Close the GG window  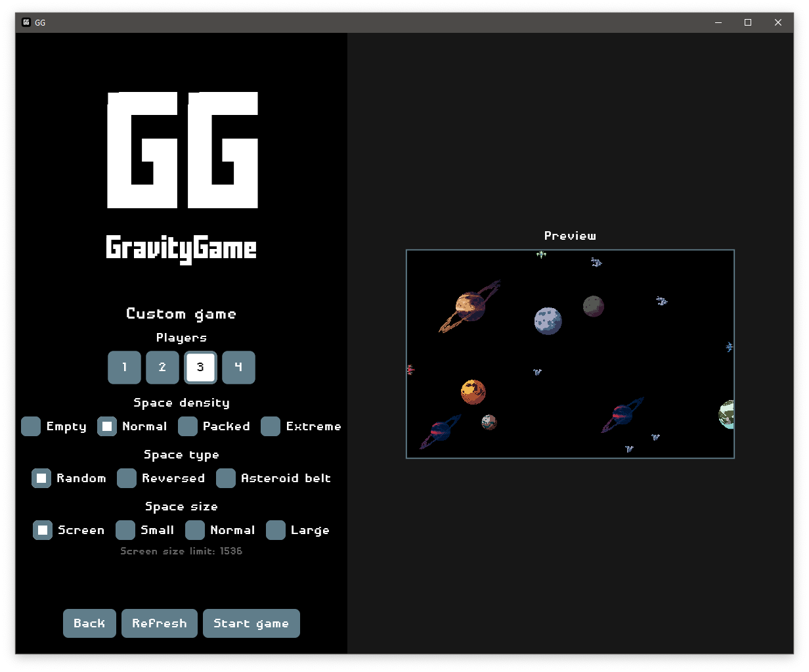(x=778, y=22)
